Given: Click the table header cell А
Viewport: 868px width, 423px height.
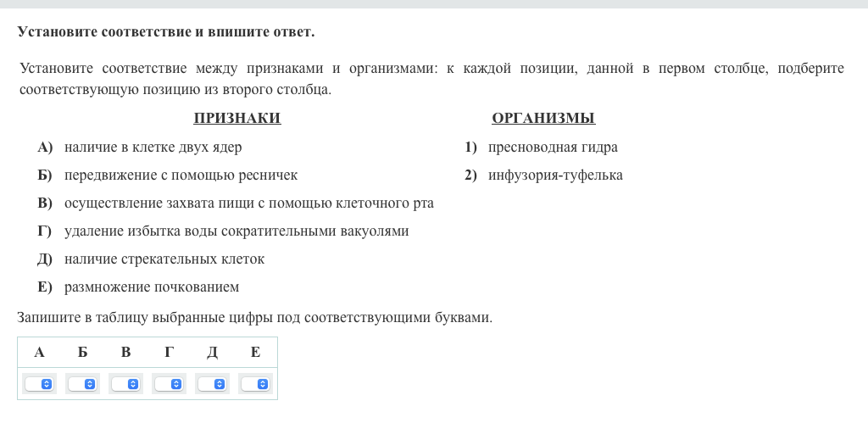Looking at the screenshot, I should (39, 353).
